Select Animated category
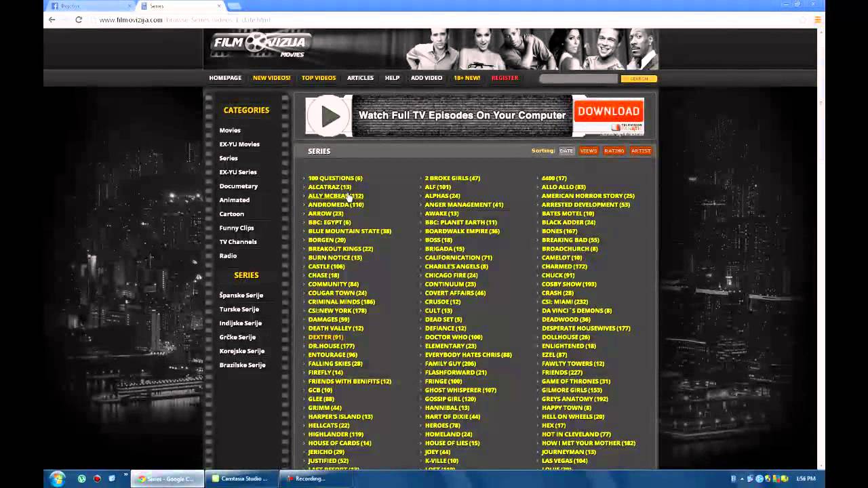868x488 pixels. tap(235, 200)
